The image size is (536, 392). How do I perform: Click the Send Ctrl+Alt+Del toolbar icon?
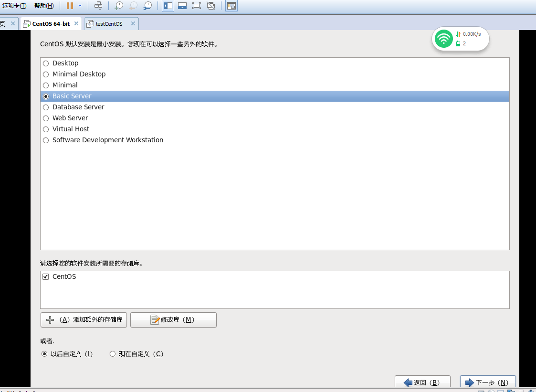(x=98, y=5)
